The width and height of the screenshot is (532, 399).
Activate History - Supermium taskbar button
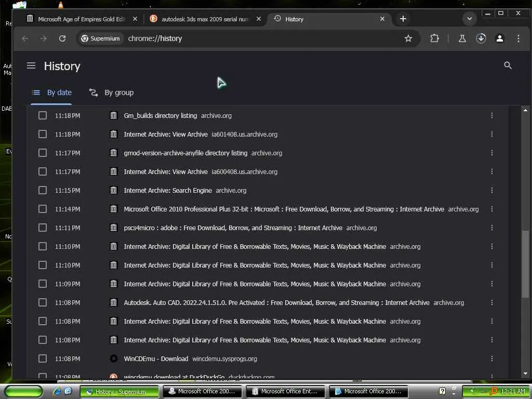(119, 392)
